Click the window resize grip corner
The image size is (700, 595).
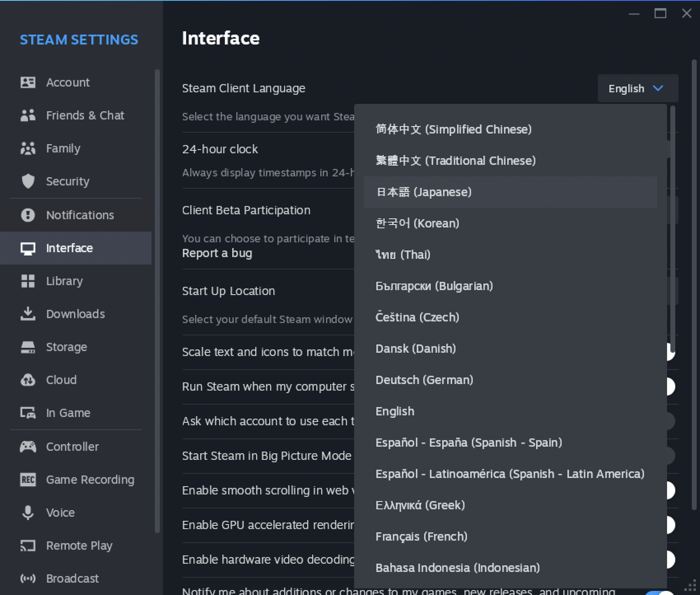690,586
